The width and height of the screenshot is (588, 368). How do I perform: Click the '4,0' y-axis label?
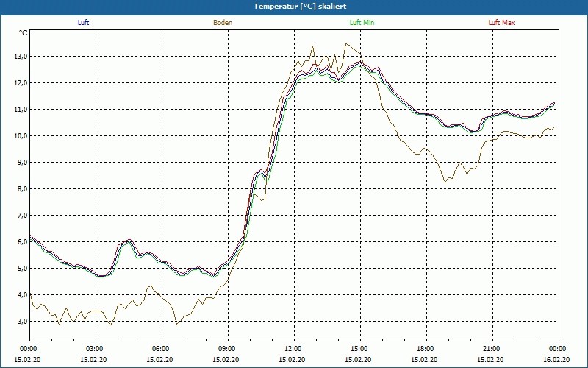[22, 295]
